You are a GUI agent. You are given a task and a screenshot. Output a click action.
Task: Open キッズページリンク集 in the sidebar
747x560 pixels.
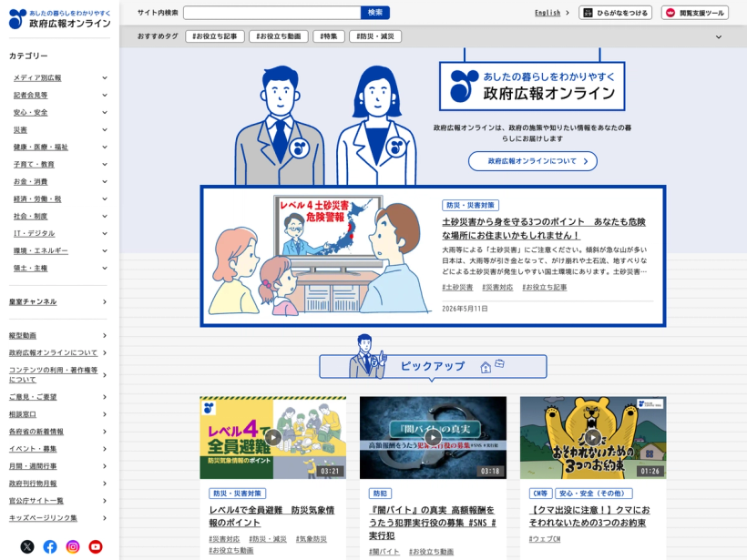pyautogui.click(x=57, y=518)
